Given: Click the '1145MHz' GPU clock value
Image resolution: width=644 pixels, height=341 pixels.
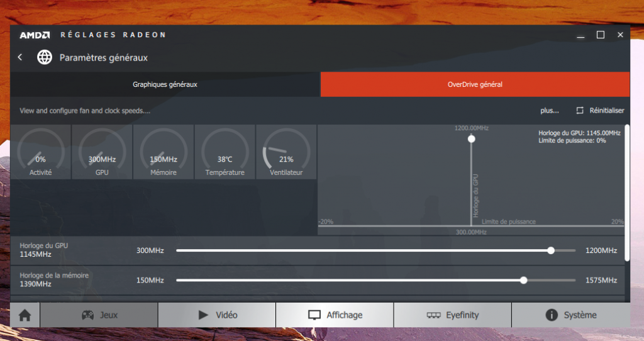Looking at the screenshot, I should coord(36,254).
